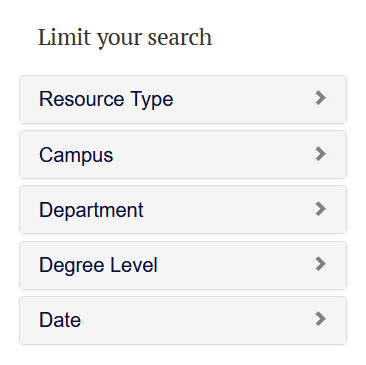Show the Resource Type limit options
This screenshot has height=365, width=366.
[183, 99]
